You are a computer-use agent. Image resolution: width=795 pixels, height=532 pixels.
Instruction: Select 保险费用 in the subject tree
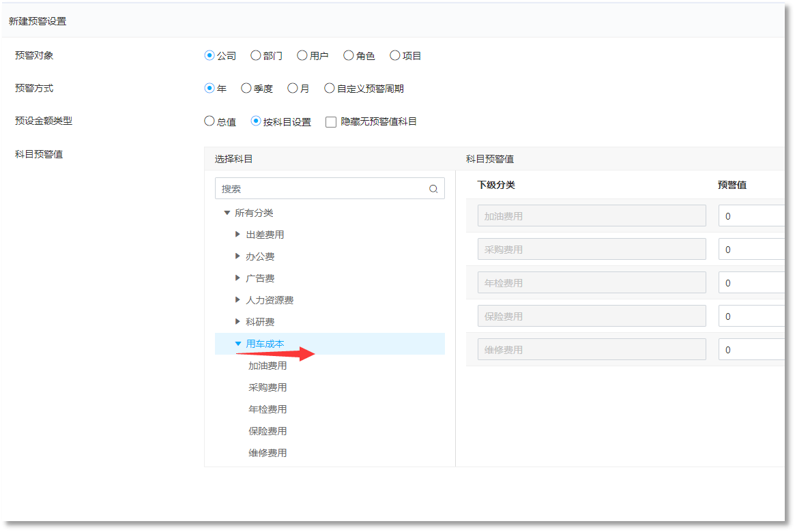[x=268, y=431]
